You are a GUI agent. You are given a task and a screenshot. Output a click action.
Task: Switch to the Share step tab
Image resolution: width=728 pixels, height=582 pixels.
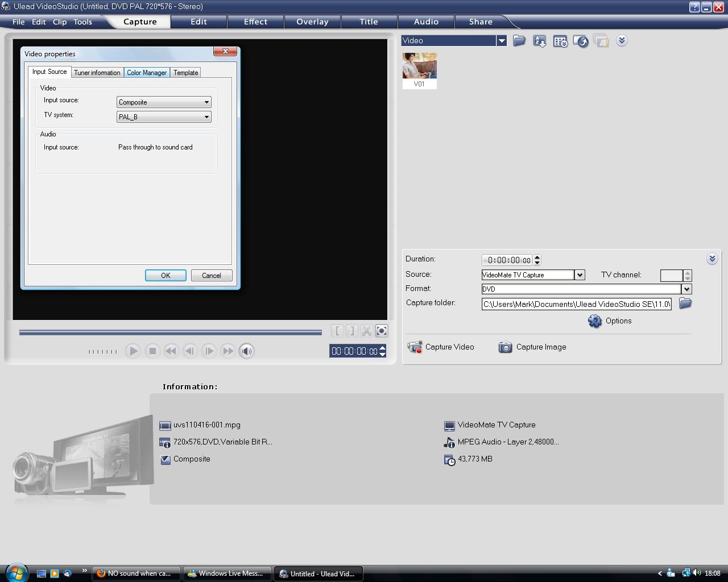click(x=481, y=22)
